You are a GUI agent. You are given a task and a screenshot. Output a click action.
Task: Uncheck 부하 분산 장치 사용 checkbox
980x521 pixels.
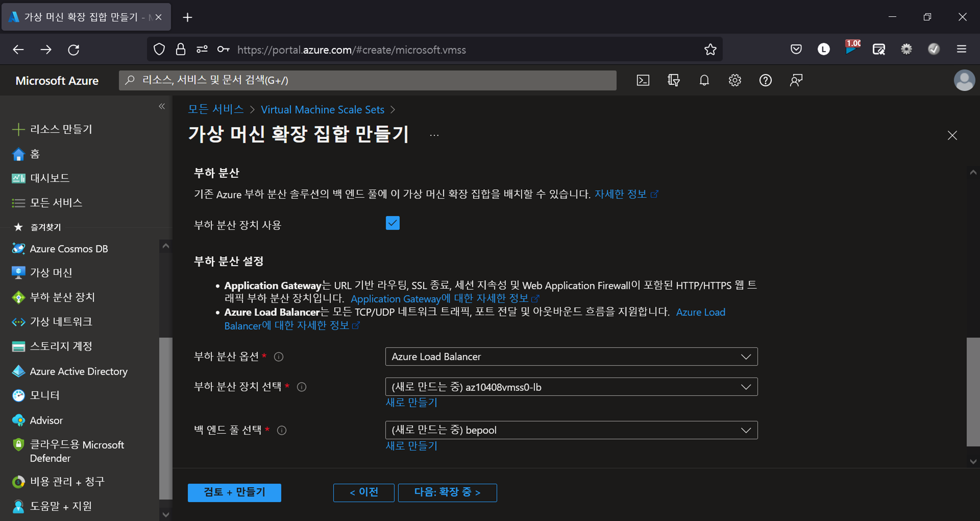(392, 223)
